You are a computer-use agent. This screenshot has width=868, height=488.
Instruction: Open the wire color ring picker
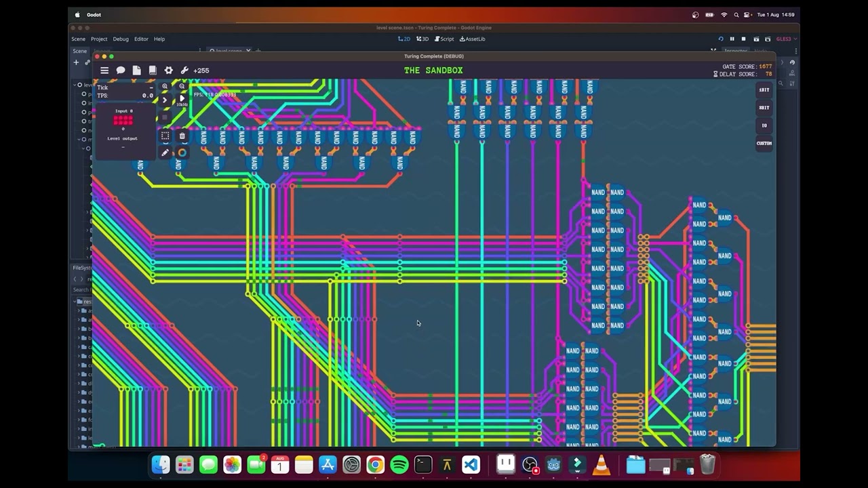(x=182, y=152)
